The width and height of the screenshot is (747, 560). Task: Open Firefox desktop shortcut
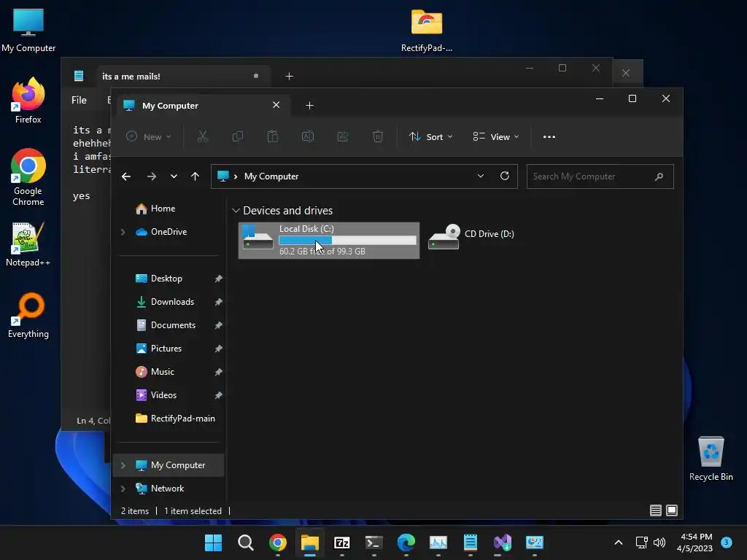click(x=28, y=101)
